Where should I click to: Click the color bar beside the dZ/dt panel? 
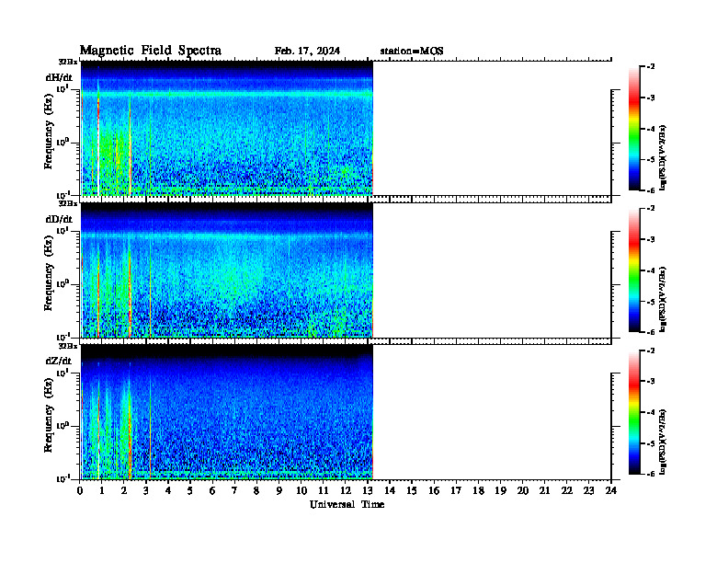click(x=634, y=411)
